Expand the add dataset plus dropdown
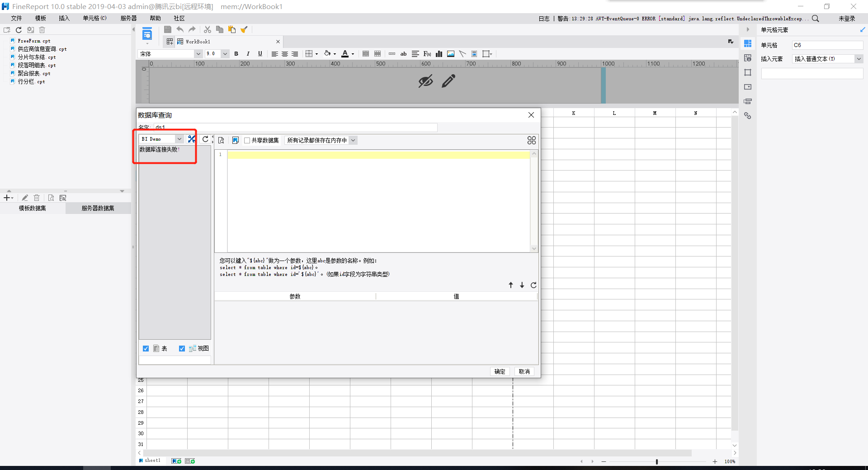Image resolution: width=868 pixels, height=470 pixels. [x=8, y=198]
